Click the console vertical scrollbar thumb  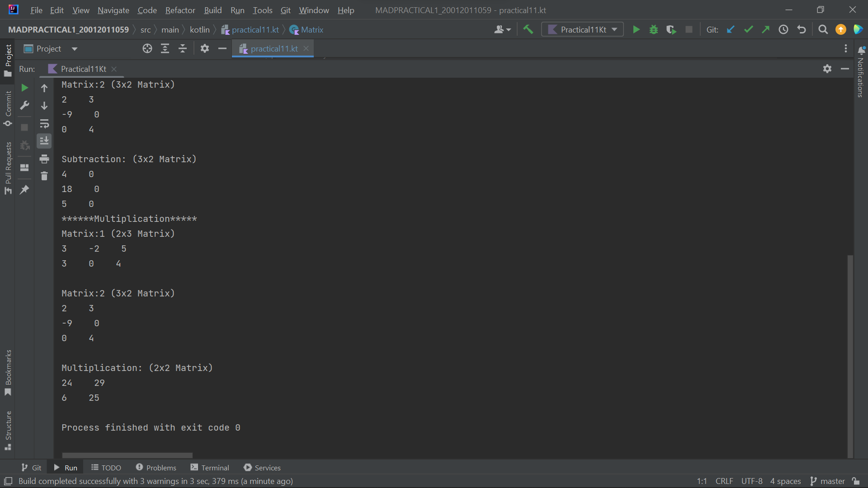[x=850, y=357]
